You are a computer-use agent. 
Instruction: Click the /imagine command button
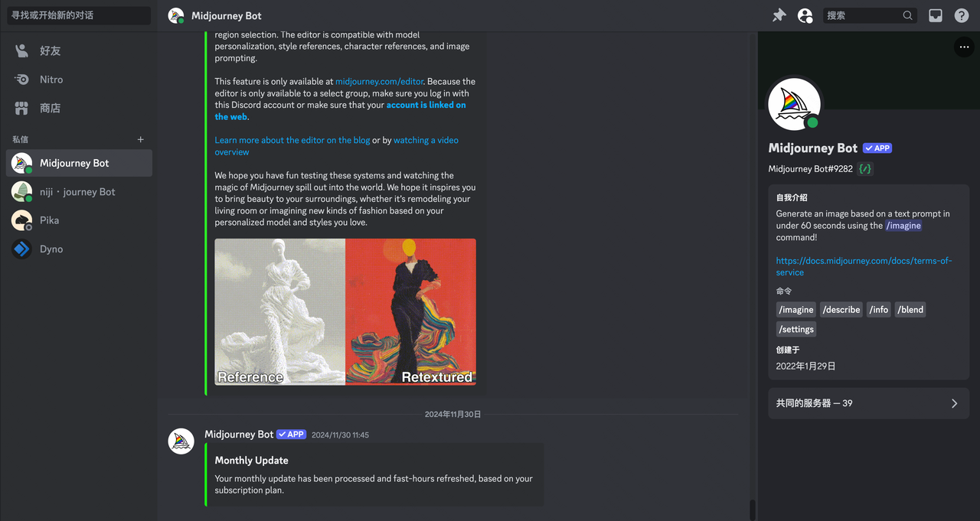pyautogui.click(x=795, y=310)
